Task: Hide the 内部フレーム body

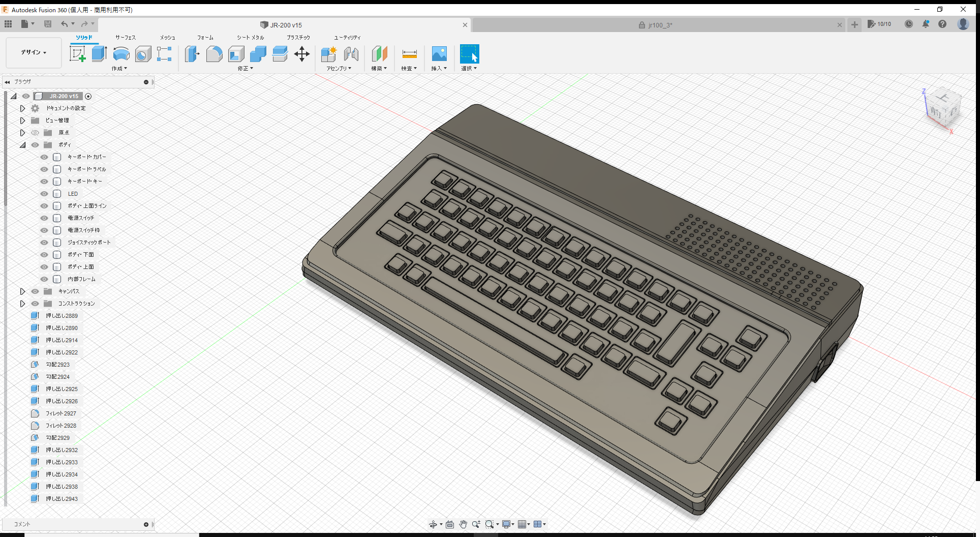Action: [44, 279]
